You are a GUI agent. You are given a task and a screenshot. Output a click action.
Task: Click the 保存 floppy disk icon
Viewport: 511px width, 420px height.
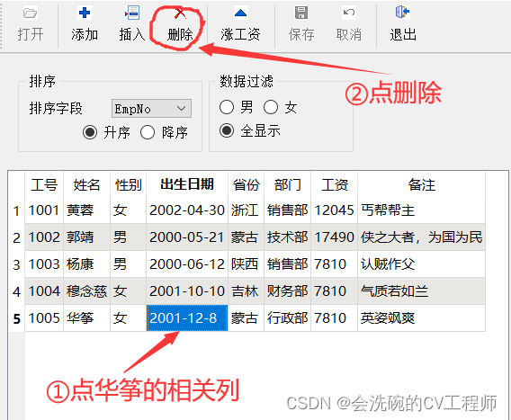[301, 13]
